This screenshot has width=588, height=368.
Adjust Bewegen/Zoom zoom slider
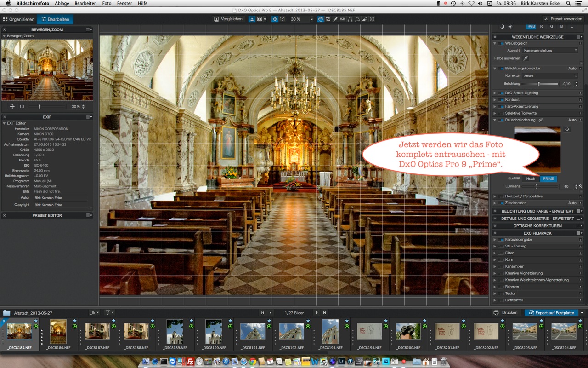tap(40, 106)
